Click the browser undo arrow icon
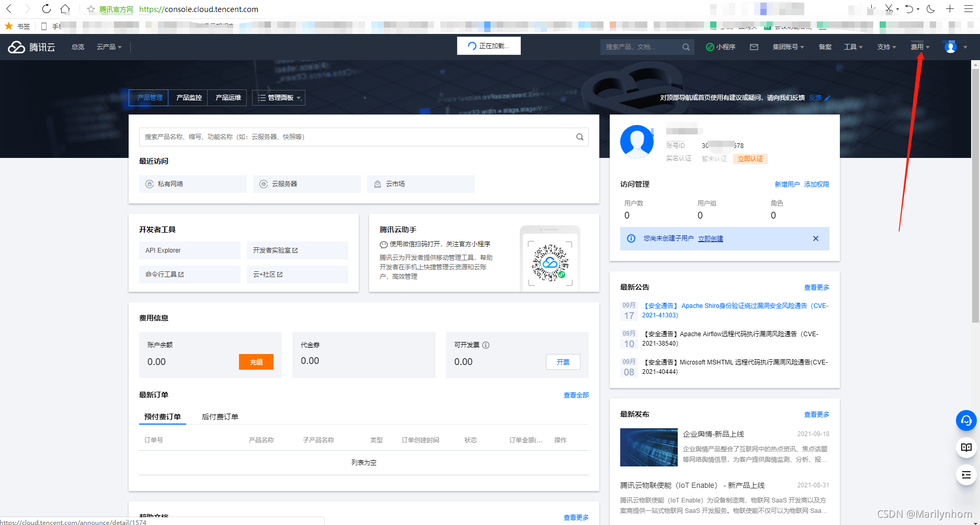Viewport: 980px width, 525px height. pyautogui.click(x=909, y=9)
